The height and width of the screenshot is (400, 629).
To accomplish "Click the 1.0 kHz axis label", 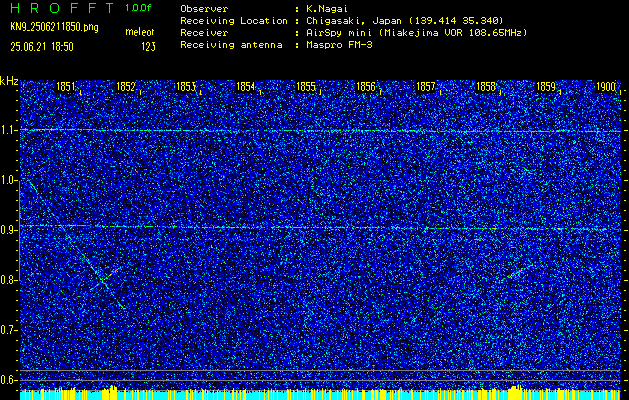I will (x=7, y=181).
